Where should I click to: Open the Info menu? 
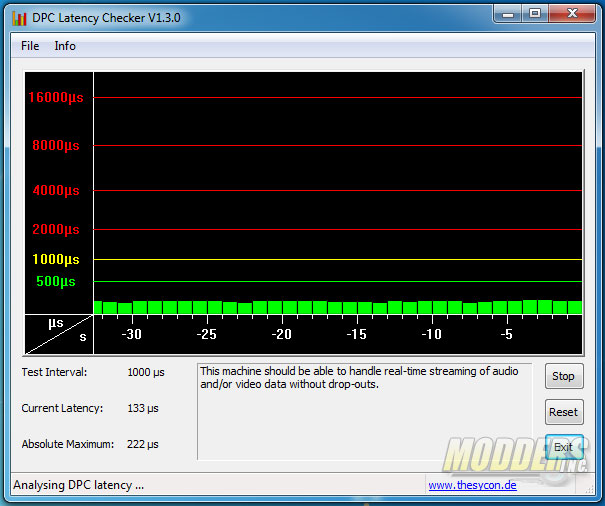coord(65,46)
